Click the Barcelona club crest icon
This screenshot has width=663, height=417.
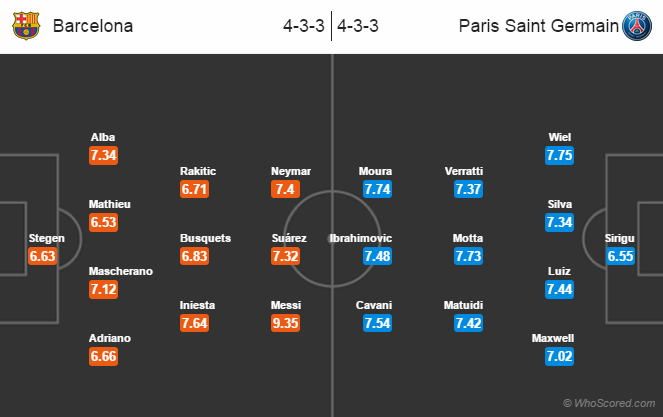pos(27,26)
